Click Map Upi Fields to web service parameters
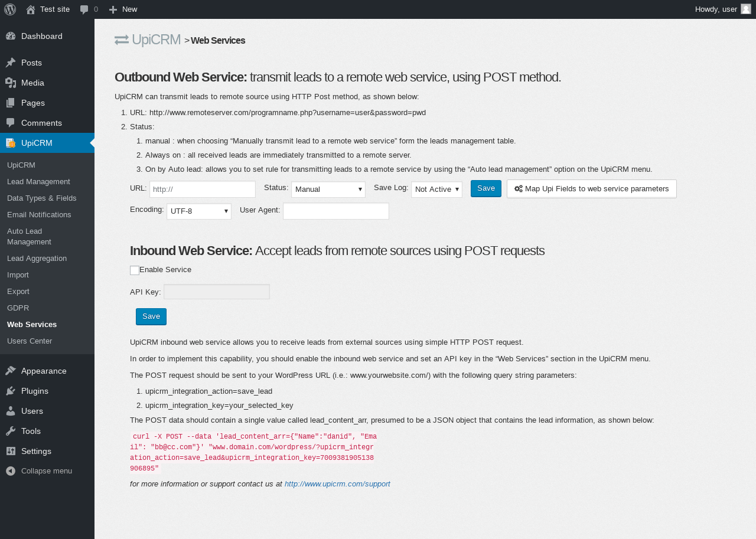Image resolution: width=756 pixels, height=539 pixels. 591,189
